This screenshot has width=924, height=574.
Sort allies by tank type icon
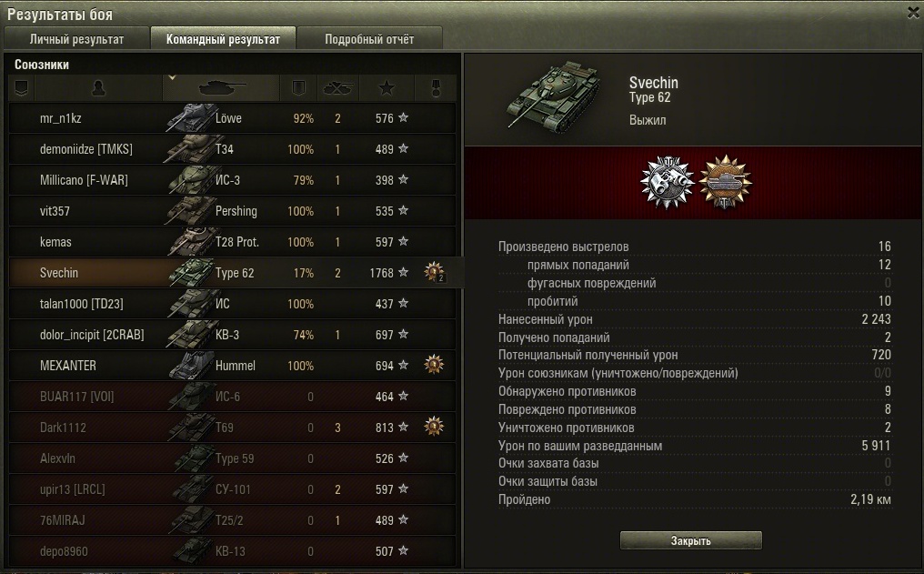click(222, 88)
